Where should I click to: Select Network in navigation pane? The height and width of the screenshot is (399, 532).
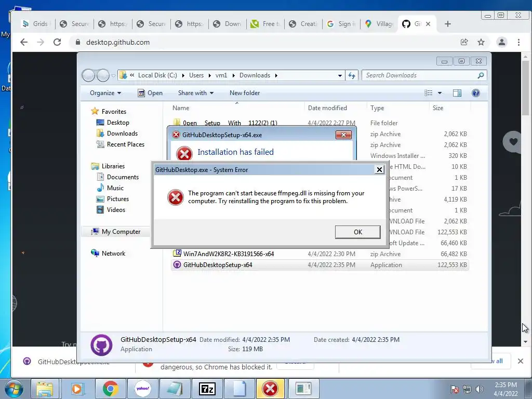pyautogui.click(x=108, y=253)
